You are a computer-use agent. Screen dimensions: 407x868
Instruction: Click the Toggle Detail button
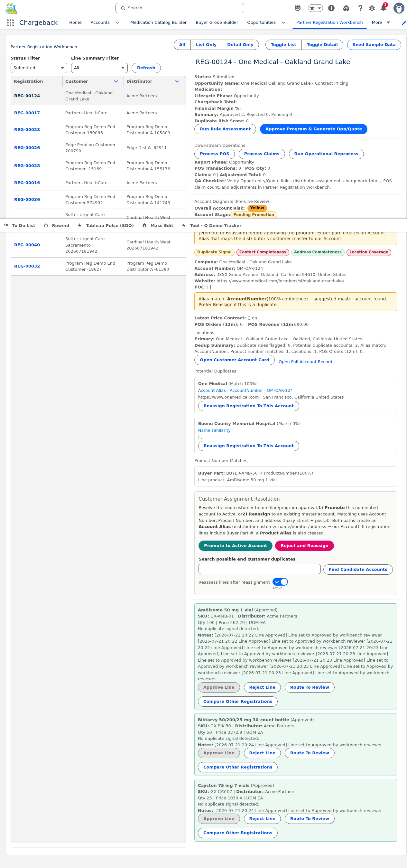(322, 45)
